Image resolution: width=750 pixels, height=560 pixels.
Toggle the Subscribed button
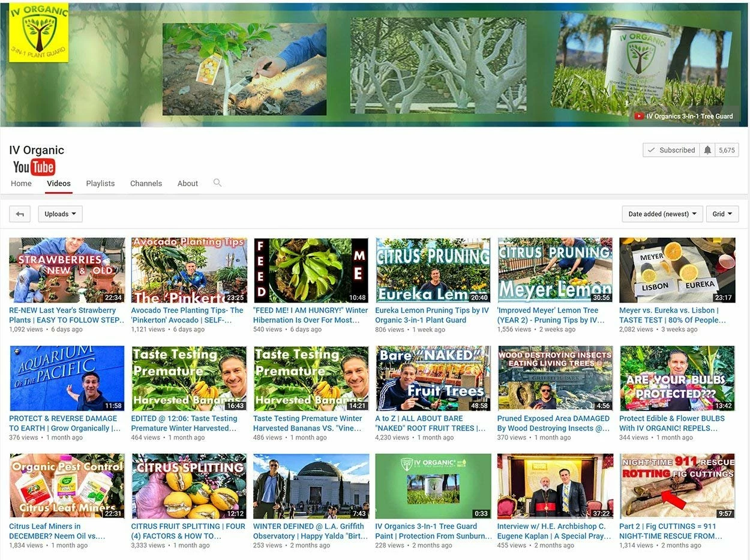click(671, 150)
